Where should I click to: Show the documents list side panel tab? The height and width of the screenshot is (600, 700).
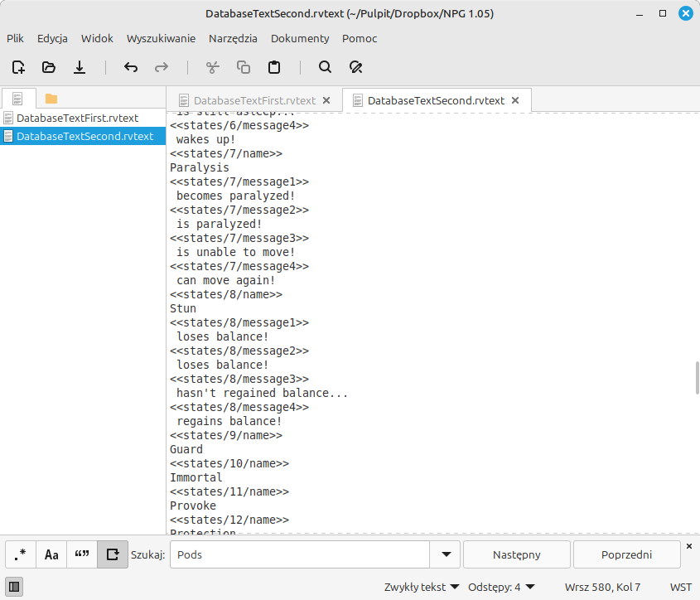point(17,99)
